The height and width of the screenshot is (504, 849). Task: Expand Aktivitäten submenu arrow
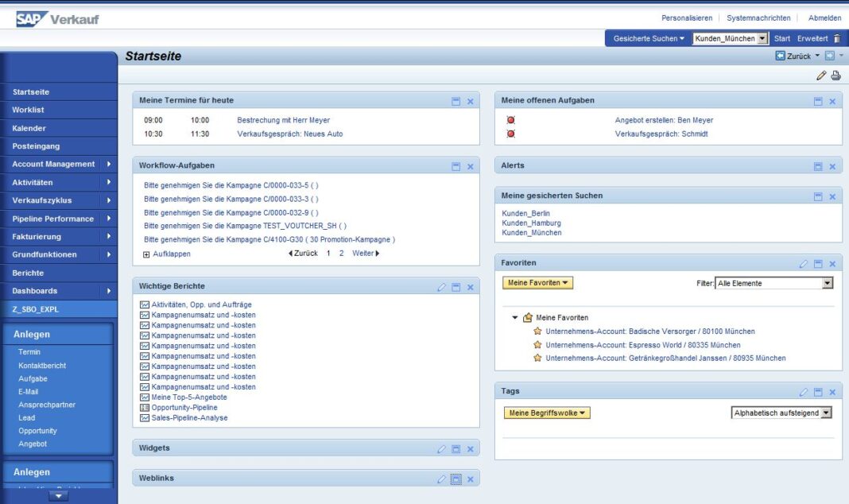coord(109,182)
